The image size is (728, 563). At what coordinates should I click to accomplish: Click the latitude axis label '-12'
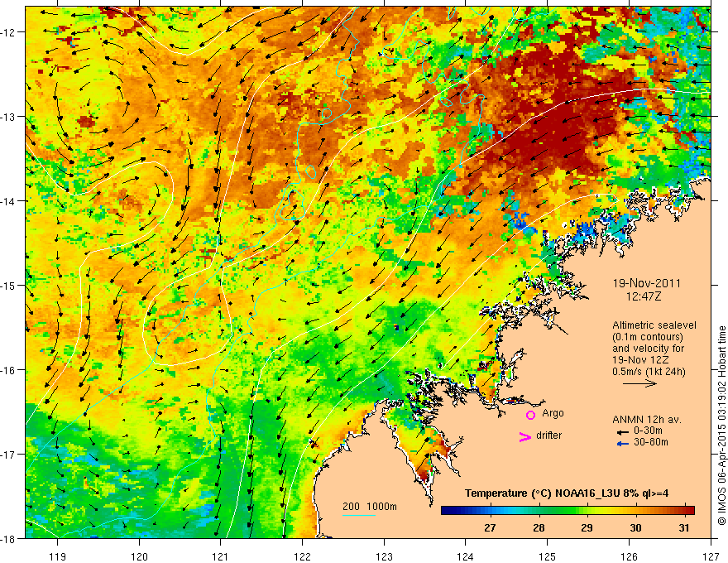coord(8,32)
